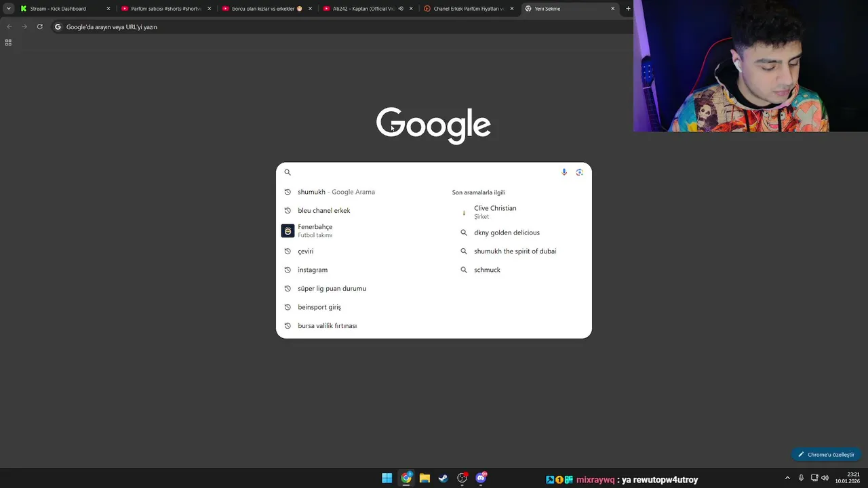Close the borcu olan kızlar tab

310,9
